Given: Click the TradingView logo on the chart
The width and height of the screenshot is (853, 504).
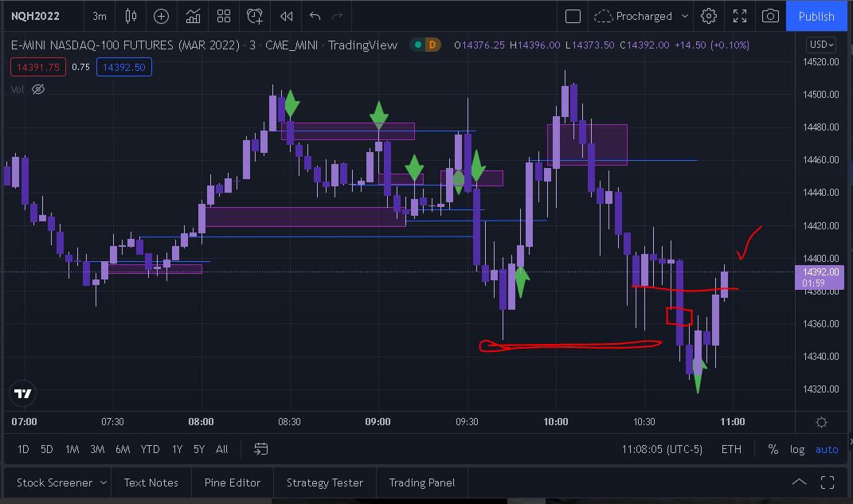Looking at the screenshot, I should [x=23, y=393].
